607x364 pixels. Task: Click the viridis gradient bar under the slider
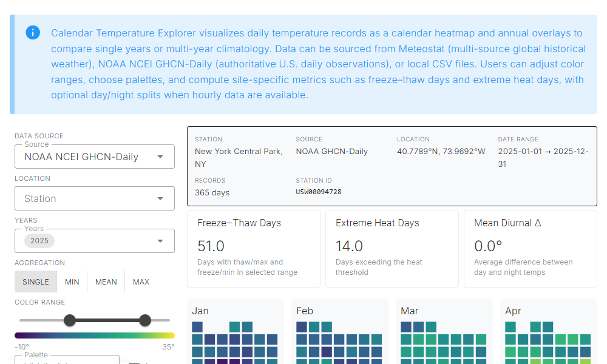(94, 335)
